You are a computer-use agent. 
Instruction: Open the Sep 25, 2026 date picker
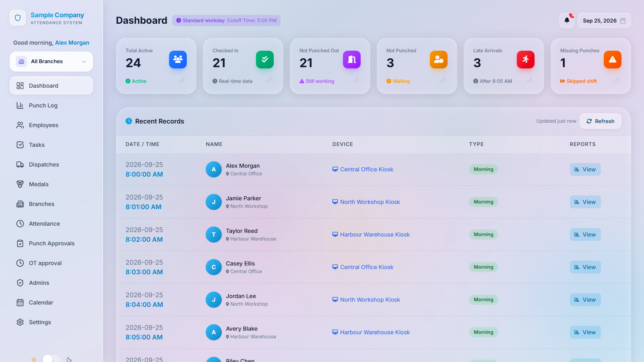(604, 21)
